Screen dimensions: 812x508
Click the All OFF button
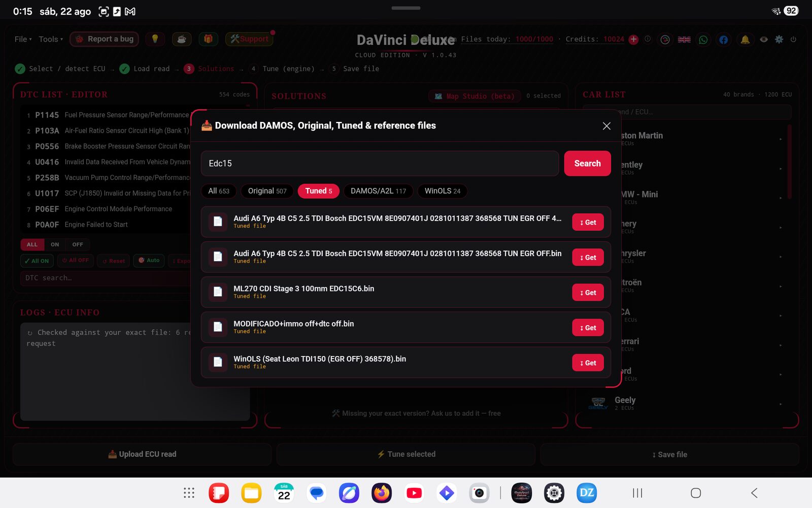pos(75,261)
